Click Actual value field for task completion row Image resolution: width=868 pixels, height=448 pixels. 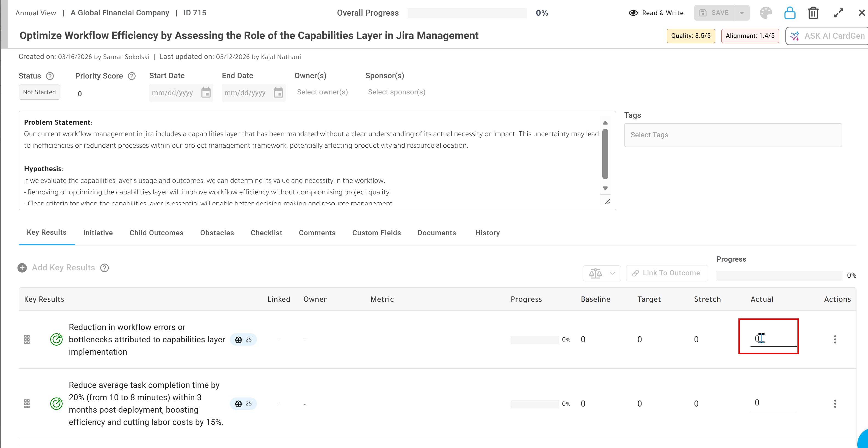[x=773, y=403]
